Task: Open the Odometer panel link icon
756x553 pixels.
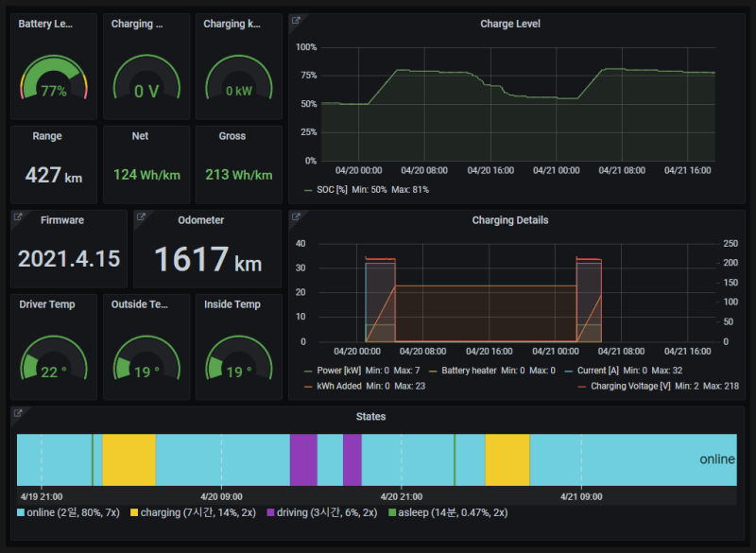Action: click(x=141, y=217)
